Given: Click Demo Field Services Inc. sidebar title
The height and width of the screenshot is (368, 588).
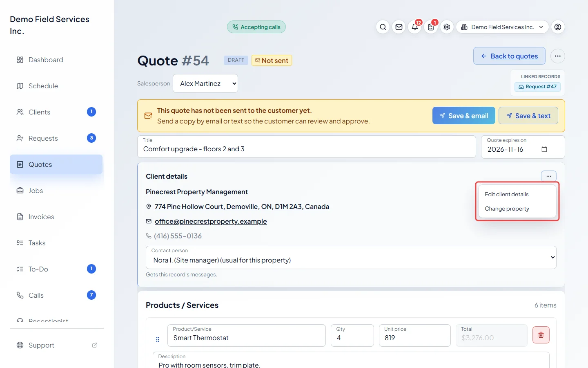Looking at the screenshot, I should 49,25.
